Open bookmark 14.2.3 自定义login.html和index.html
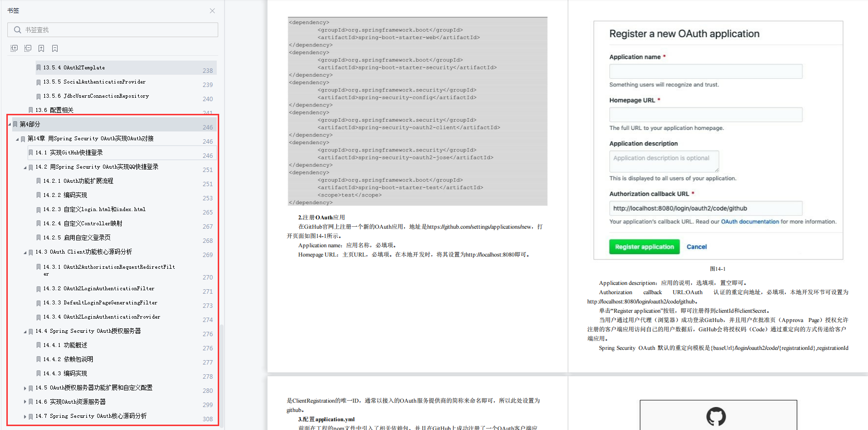The height and width of the screenshot is (430, 868). [x=94, y=209]
